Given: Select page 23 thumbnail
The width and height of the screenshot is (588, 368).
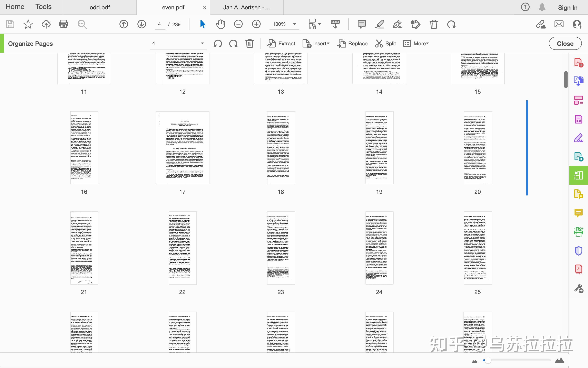Looking at the screenshot, I should [281, 248].
